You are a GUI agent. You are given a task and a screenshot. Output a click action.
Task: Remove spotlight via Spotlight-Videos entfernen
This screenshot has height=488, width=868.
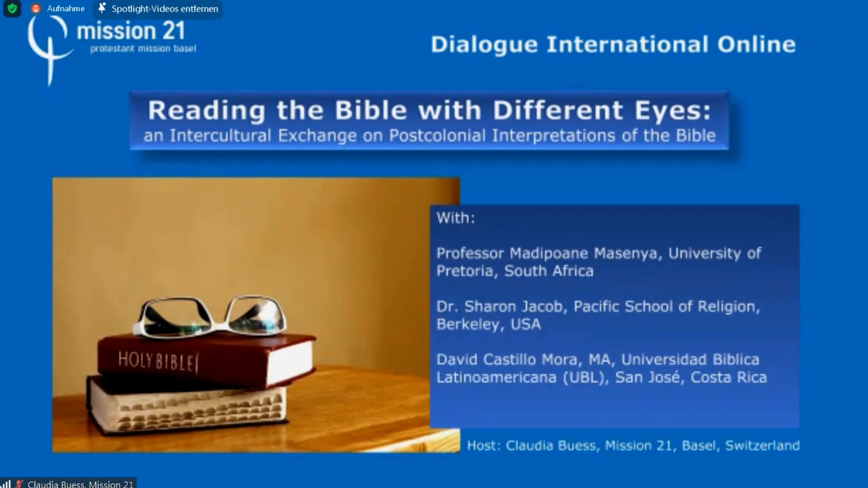[165, 9]
